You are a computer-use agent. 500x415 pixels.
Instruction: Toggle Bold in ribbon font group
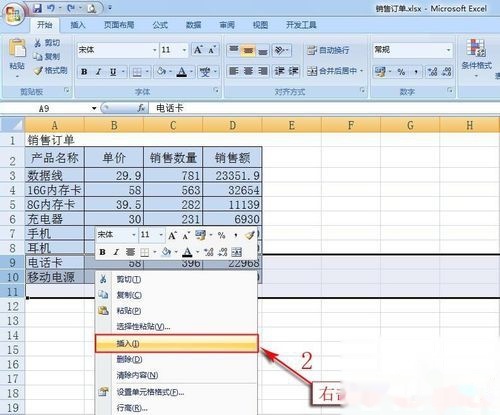[84, 72]
